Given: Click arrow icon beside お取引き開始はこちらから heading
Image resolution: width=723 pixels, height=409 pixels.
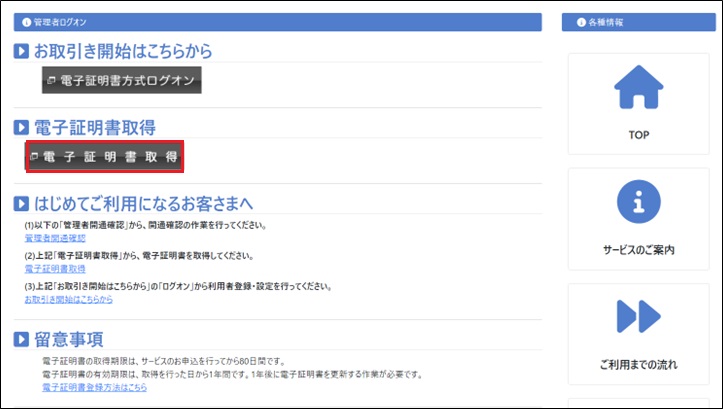Looking at the screenshot, I should [x=22, y=51].
